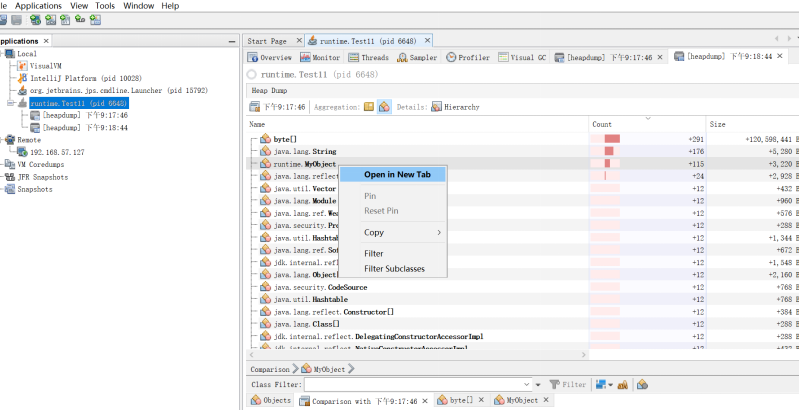
Task: Close the heapdump 9:18:44 tab
Action: click(780, 56)
